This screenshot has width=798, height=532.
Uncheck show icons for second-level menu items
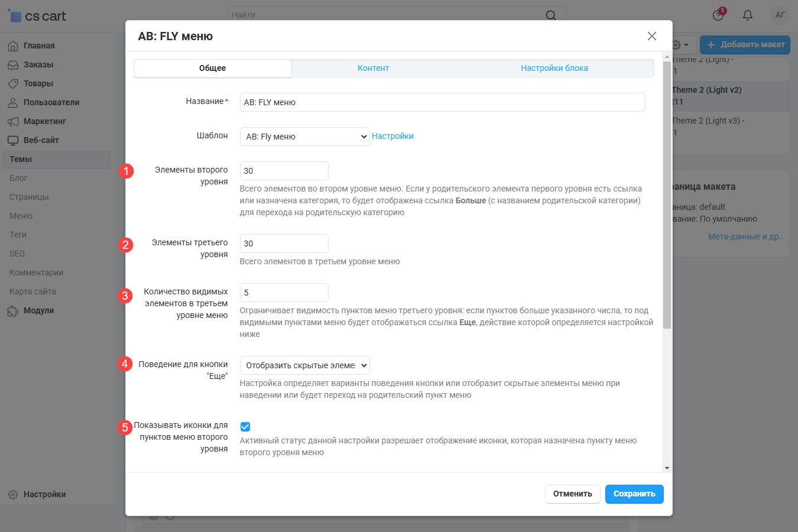coord(245,427)
